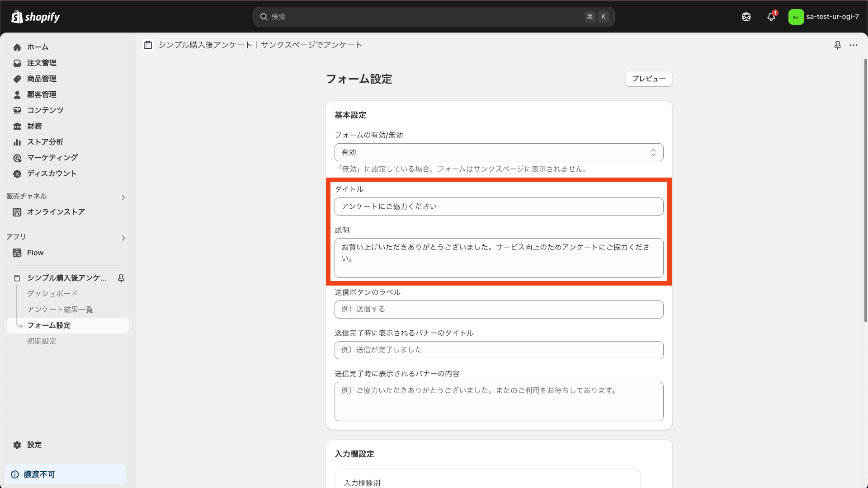868x488 pixels.
Task: Click the プレビュー button
Action: pos(648,79)
